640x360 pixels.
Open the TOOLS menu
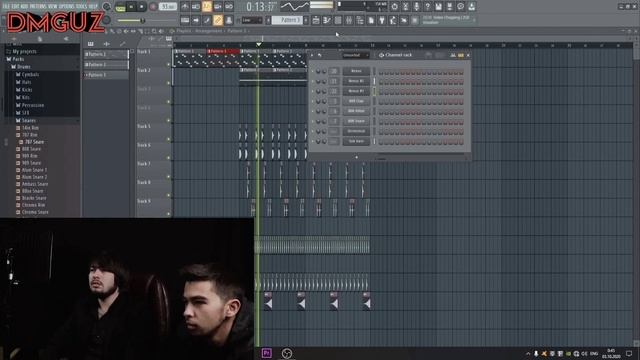coord(81,6)
